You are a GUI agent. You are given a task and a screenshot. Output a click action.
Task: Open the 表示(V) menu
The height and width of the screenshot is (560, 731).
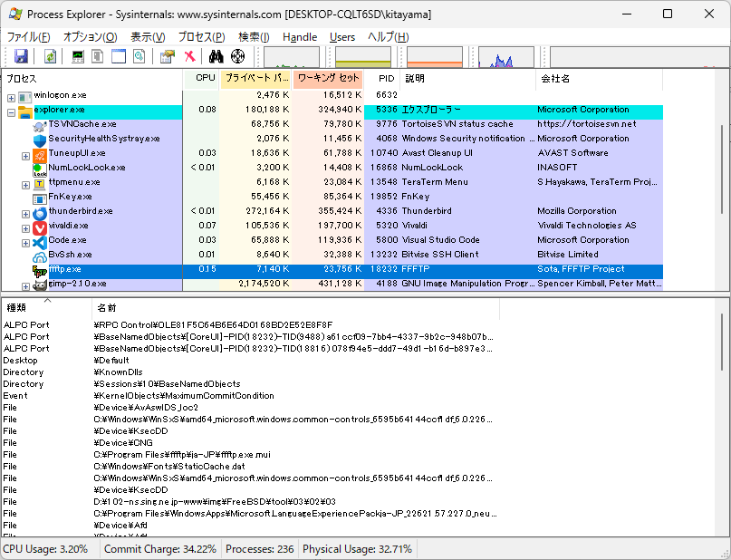point(148,37)
